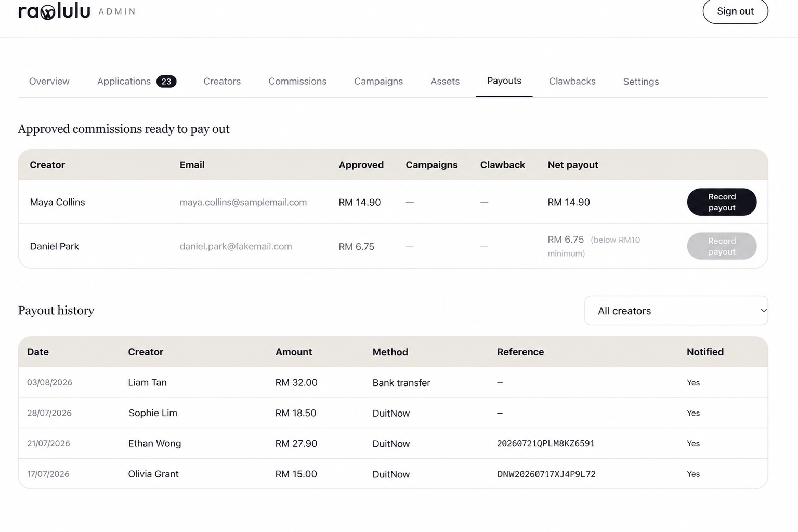Open the Settings tab
798x532 pixels.
641,82
